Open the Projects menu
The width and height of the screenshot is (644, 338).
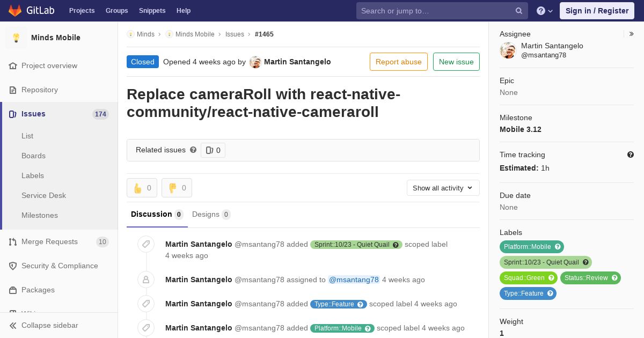pos(82,11)
